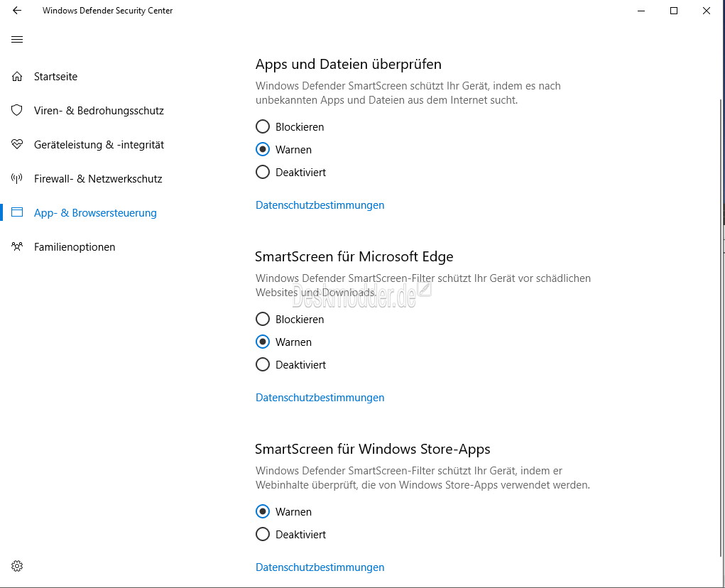Maximize the Windows Defender Security Center window
This screenshot has height=588, width=725.
point(674,10)
